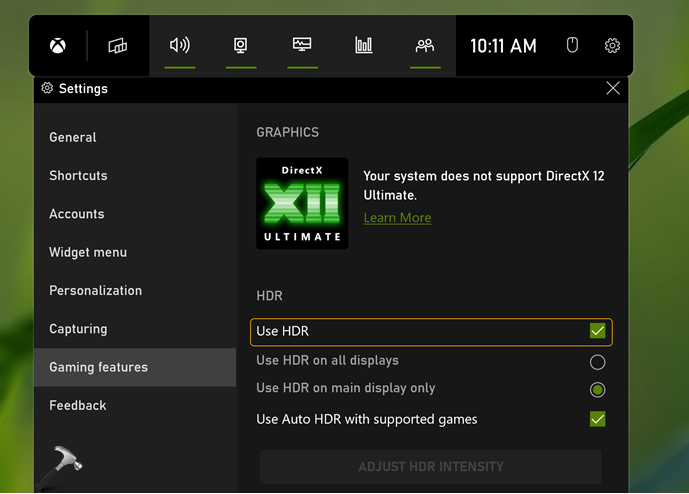Click the Xbox logo icon
Image resolution: width=689 pixels, height=494 pixels.
click(x=59, y=46)
